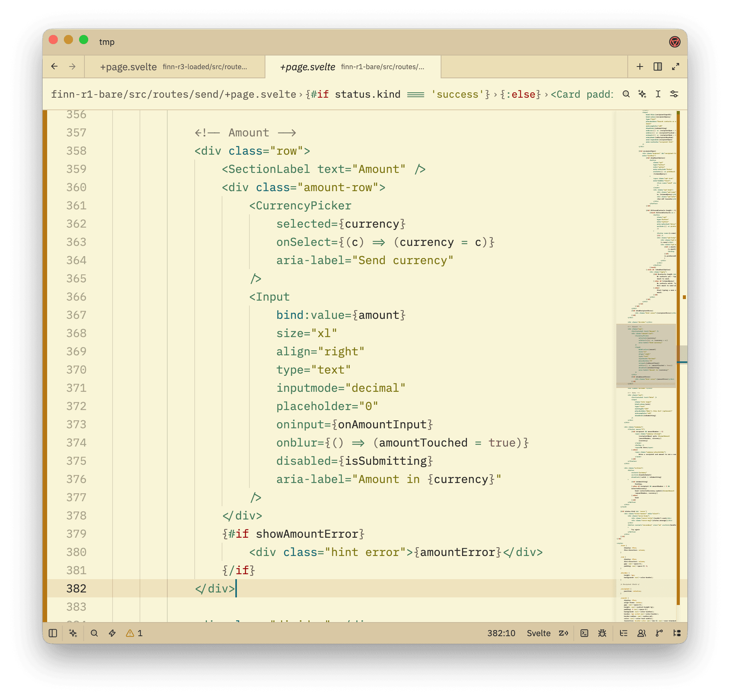Click the {:else} breadcrumb segment
This screenshot has width=730, height=700.
point(520,94)
